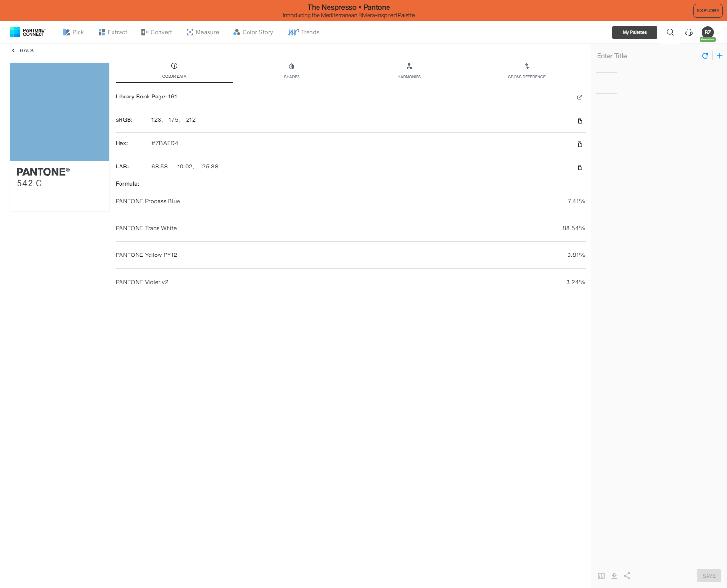Copy the LAB values
Viewport: 727px width, 588px height.
(579, 167)
